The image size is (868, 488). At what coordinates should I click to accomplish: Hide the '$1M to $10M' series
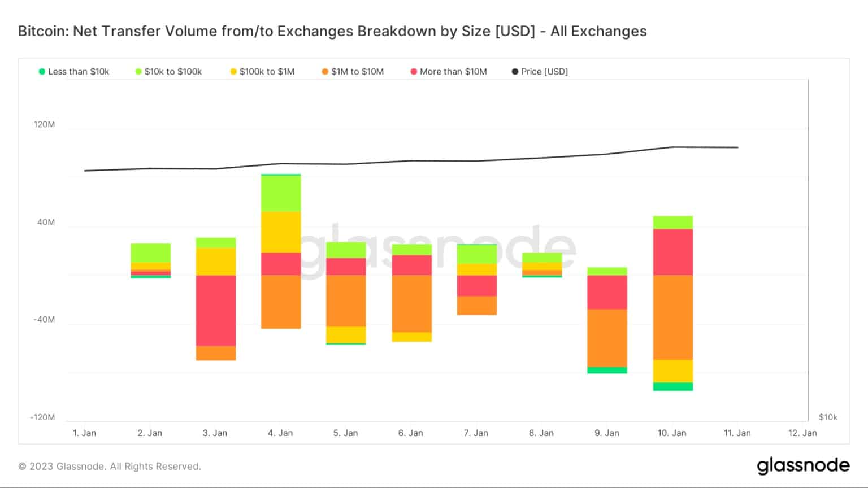point(353,72)
